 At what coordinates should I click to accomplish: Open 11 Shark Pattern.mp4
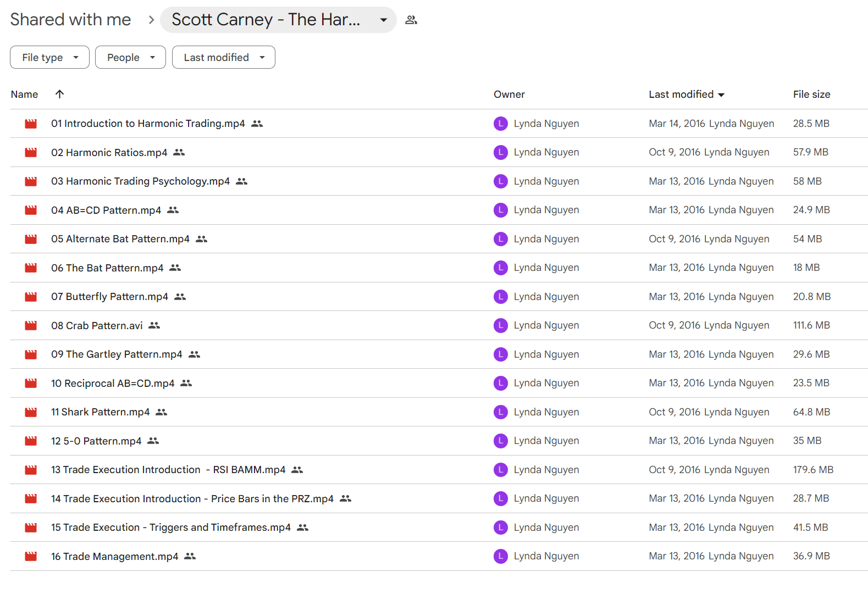100,412
